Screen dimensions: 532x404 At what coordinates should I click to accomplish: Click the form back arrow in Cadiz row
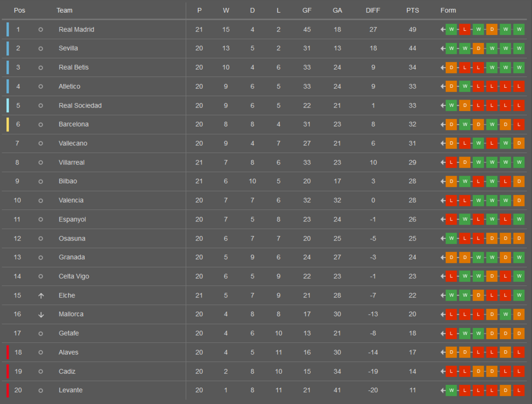click(443, 372)
